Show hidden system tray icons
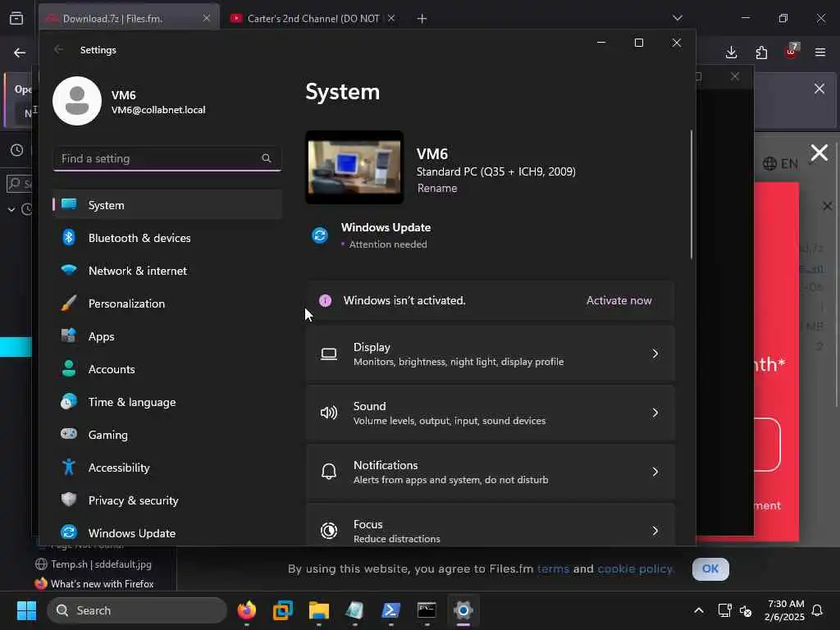The image size is (840, 630). [x=699, y=610]
